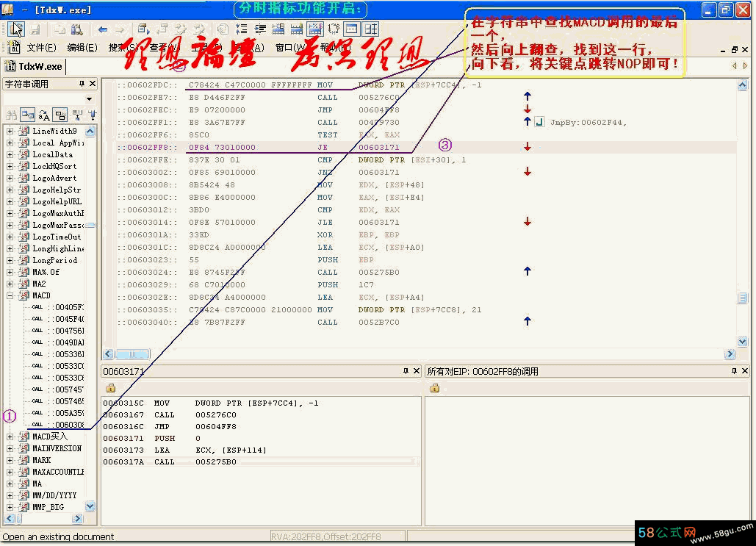This screenshot has height=546, width=756.
Task: Expand the LineWidth9 tree node
Action: [x=10, y=131]
